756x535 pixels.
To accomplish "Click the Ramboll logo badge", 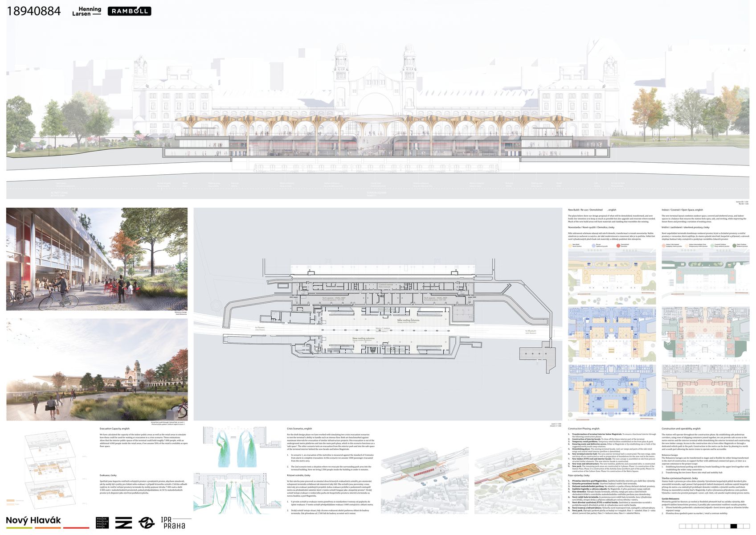I will coord(130,11).
